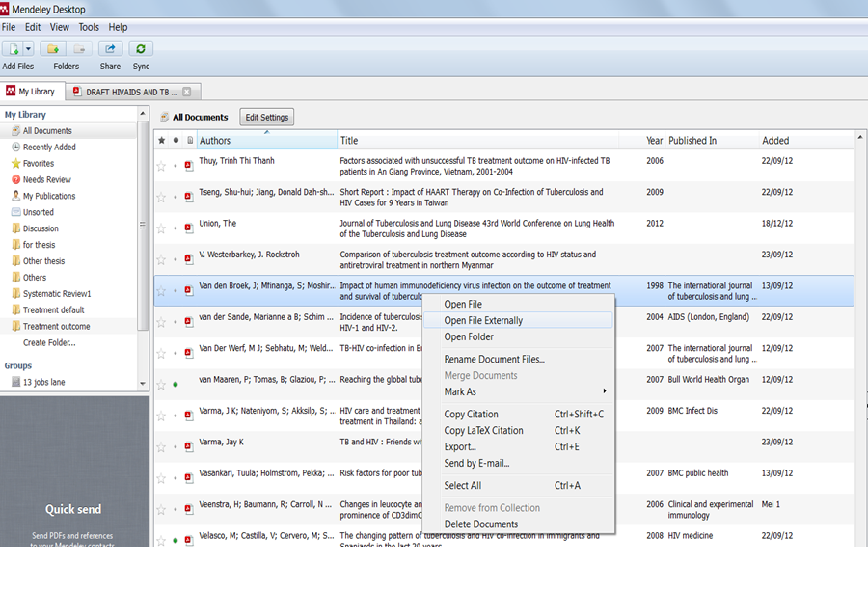
Task: Sort by the Authors column header
Action: click(x=267, y=141)
